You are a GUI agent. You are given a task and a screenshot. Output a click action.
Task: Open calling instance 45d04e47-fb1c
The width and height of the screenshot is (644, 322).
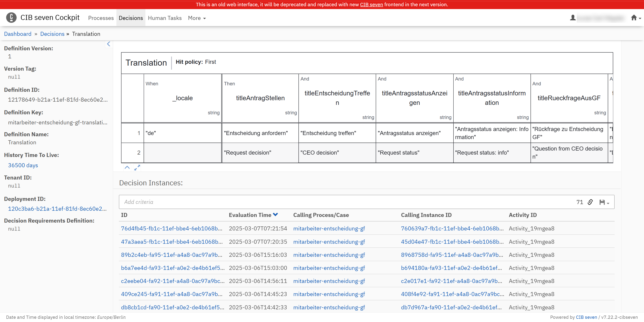click(x=452, y=242)
